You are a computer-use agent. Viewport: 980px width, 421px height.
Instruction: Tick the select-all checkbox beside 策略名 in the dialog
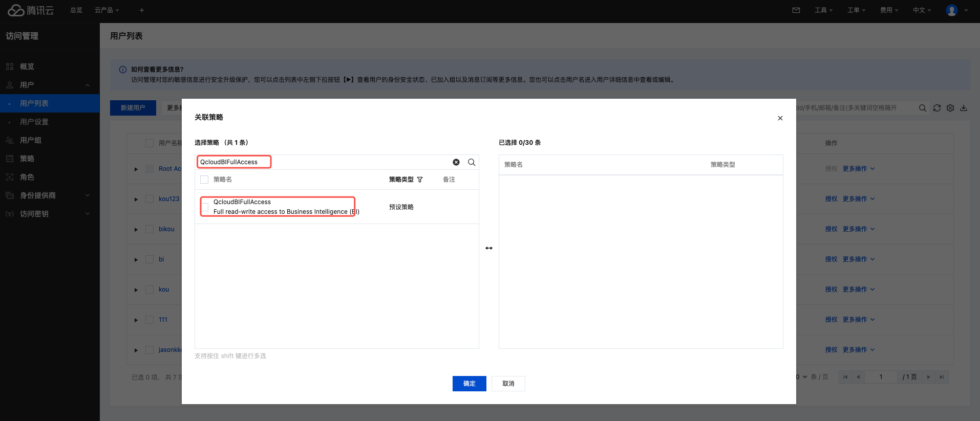pyautogui.click(x=204, y=180)
